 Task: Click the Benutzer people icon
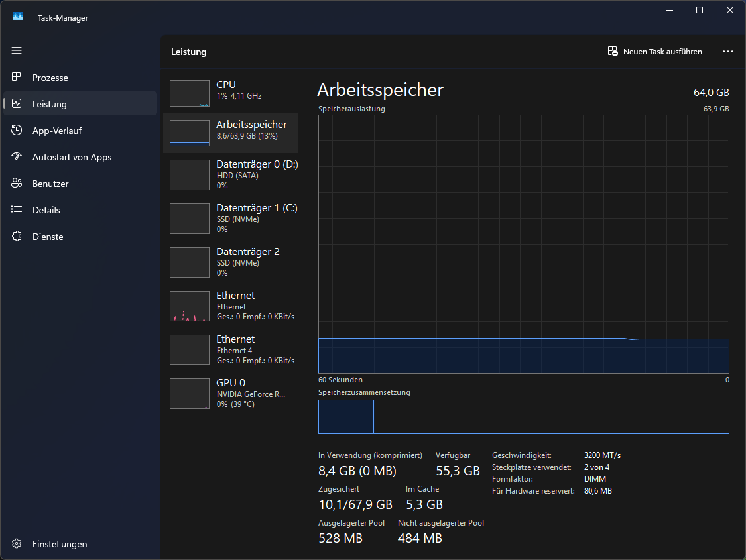click(x=17, y=183)
